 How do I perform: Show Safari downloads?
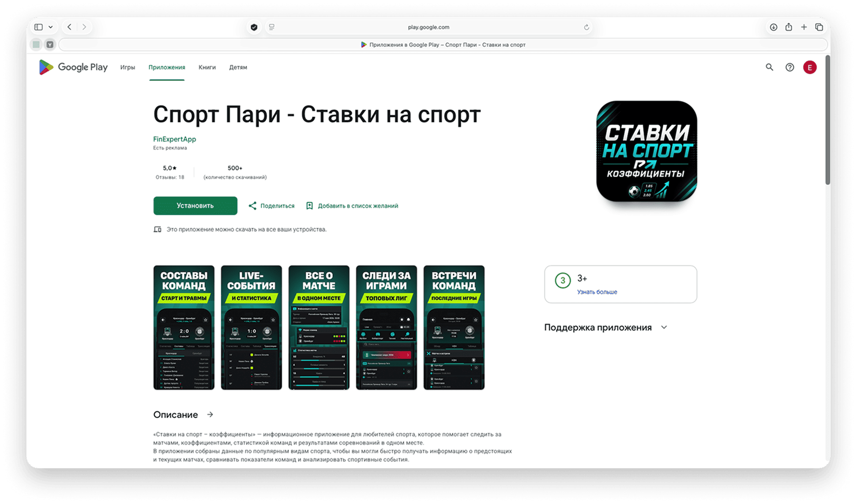click(774, 27)
